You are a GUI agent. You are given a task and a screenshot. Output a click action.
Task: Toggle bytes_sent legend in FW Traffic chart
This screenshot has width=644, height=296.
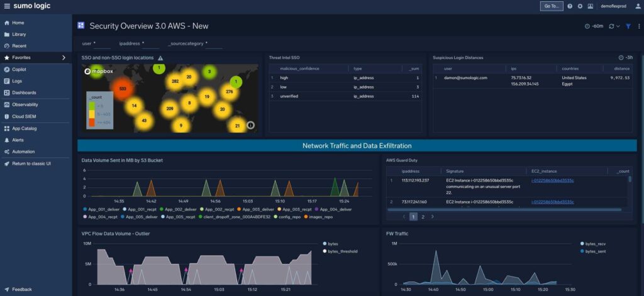click(x=593, y=251)
